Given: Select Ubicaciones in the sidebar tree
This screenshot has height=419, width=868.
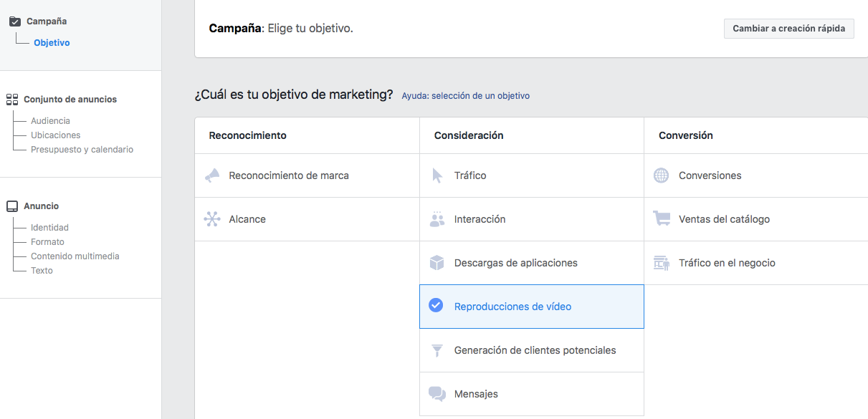Looking at the screenshot, I should (x=55, y=135).
